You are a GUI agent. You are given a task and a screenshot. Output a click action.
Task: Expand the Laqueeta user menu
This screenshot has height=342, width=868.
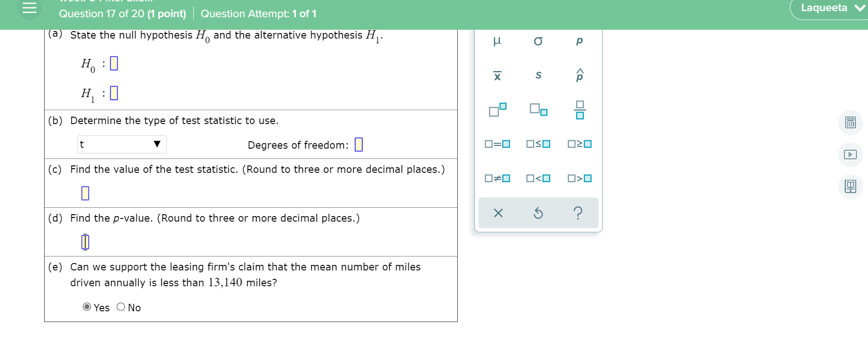pos(830,8)
